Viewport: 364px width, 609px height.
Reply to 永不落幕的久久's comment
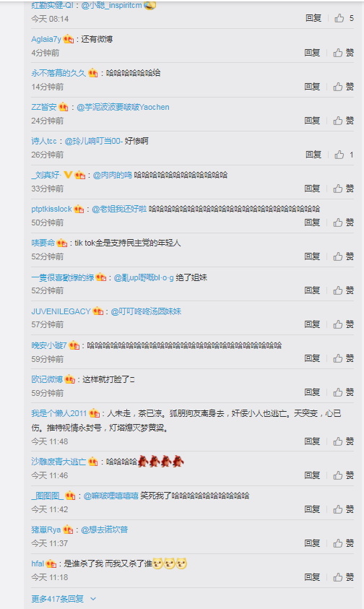click(x=312, y=87)
